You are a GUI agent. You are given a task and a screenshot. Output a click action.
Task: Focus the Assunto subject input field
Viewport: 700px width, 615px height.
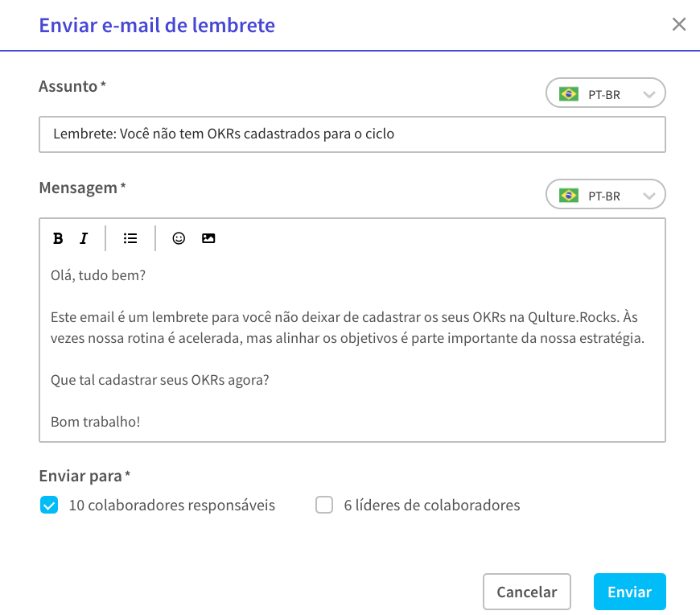[x=352, y=134]
